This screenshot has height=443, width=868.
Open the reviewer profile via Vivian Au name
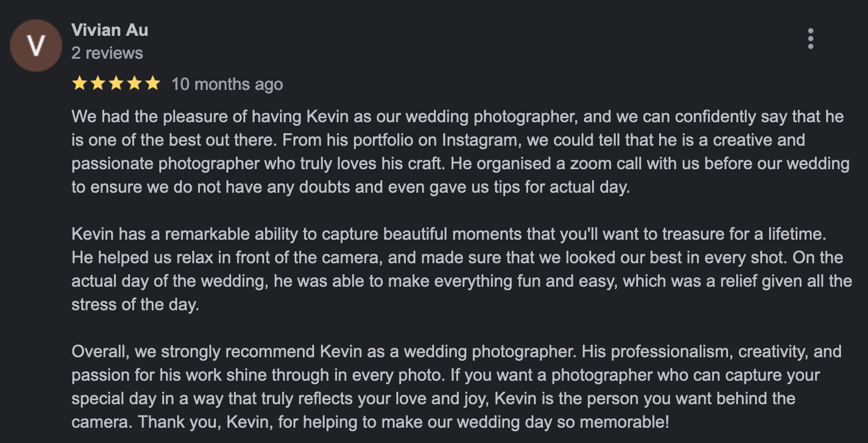[x=109, y=29]
